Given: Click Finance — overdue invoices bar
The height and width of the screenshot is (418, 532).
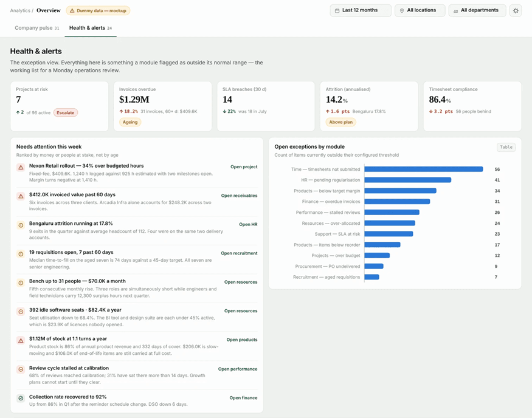Looking at the screenshot, I should point(397,201).
